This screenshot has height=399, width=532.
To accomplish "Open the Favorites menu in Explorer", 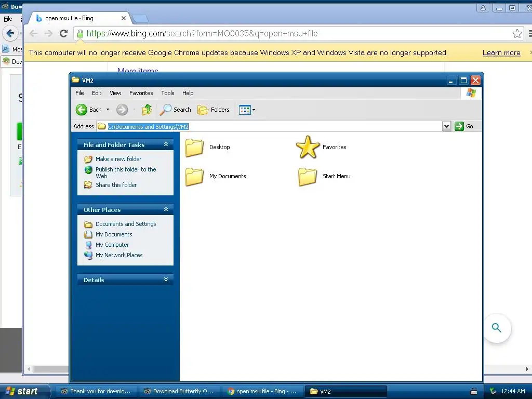I will coord(141,93).
